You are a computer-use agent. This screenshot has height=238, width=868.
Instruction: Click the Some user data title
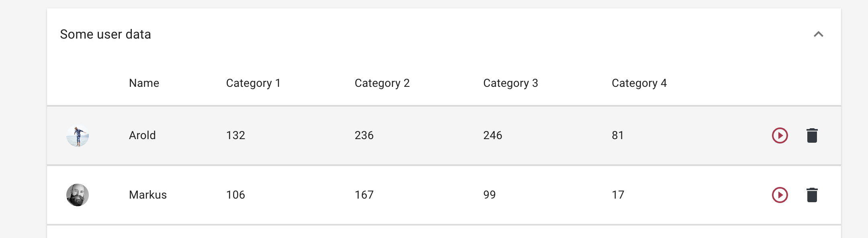pyautogui.click(x=105, y=34)
